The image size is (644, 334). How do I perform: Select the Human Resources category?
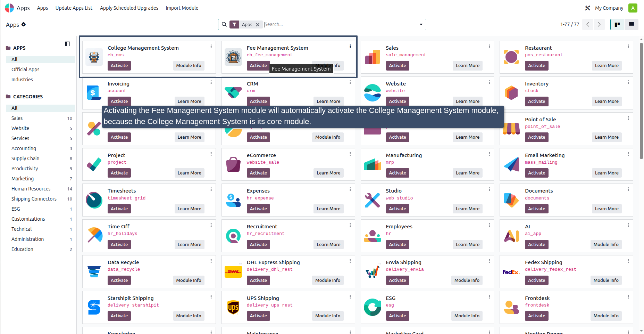pyautogui.click(x=31, y=189)
